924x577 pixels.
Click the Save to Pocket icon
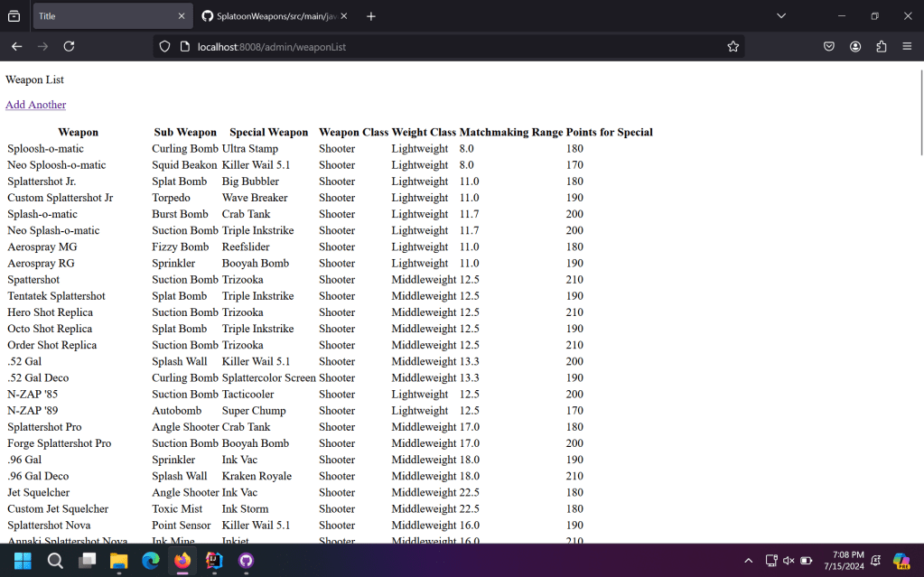point(829,46)
